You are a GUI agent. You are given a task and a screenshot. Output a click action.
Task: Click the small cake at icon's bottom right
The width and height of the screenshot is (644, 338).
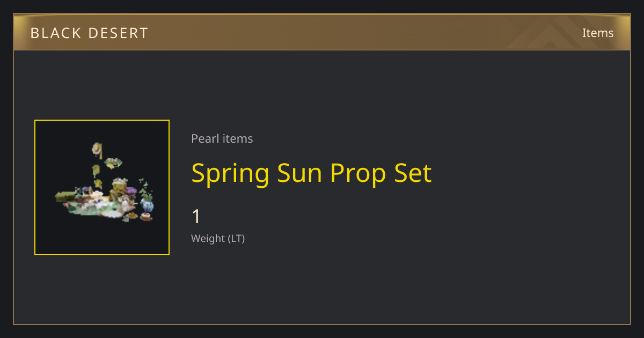(146, 217)
